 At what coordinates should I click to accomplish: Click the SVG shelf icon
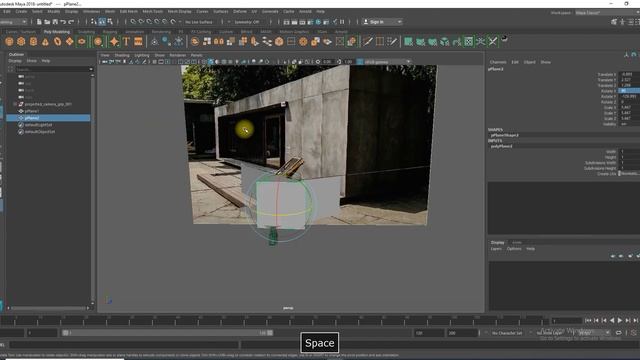(x=138, y=41)
